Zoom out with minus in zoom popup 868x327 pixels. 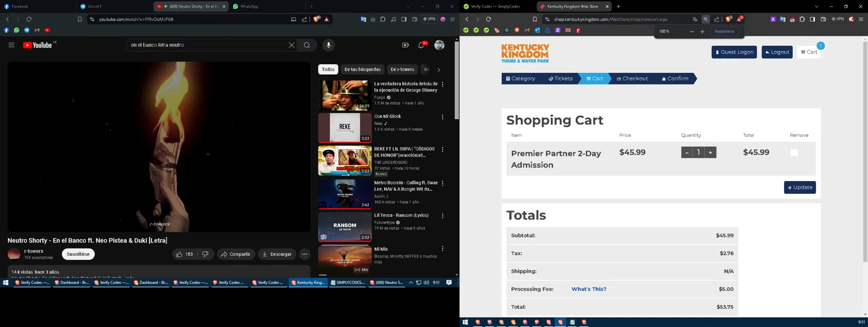692,31
